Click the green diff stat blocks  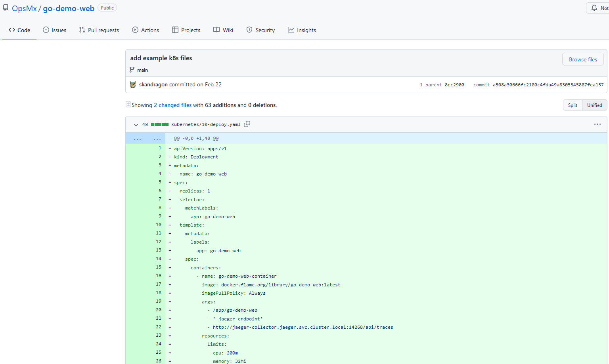[160, 124]
